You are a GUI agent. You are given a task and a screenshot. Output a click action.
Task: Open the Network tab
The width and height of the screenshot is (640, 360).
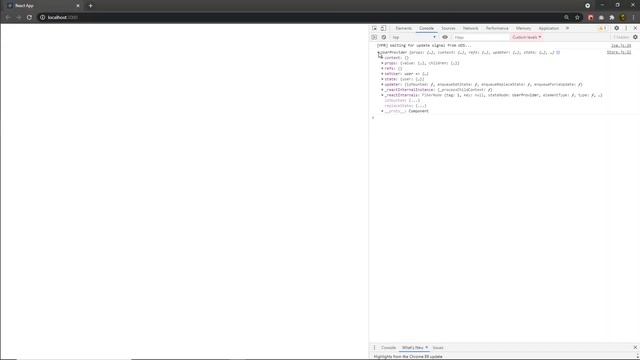pos(470,28)
